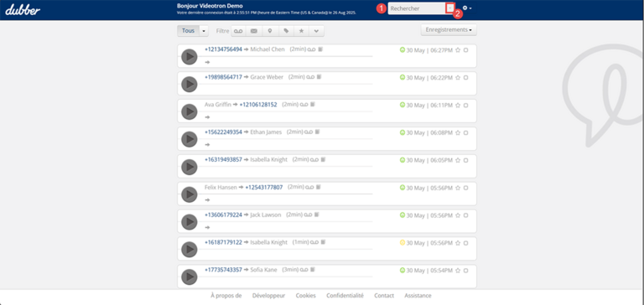The image size is (644, 305).
Task: Filter by starred recordings icon
Action: [x=302, y=31]
